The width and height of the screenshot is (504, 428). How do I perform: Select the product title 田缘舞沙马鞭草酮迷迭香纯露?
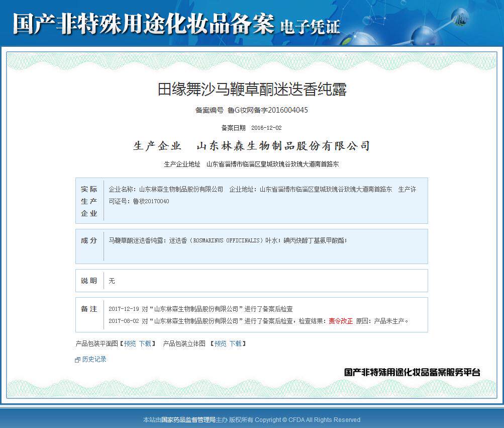pos(252,89)
